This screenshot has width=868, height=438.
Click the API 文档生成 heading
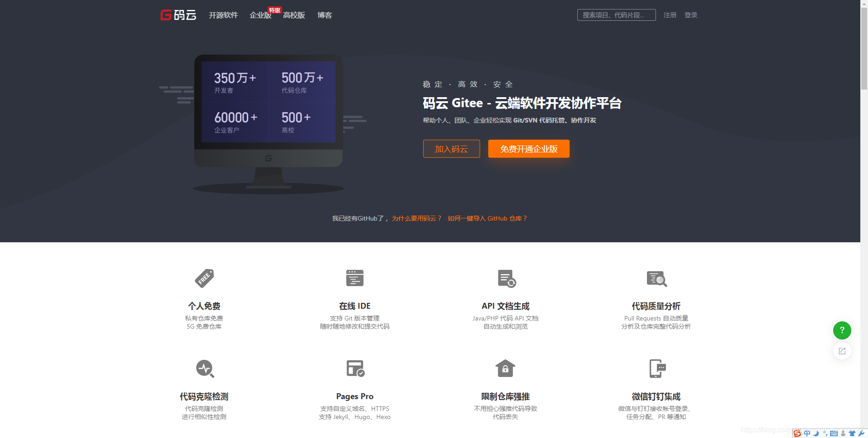coord(505,306)
